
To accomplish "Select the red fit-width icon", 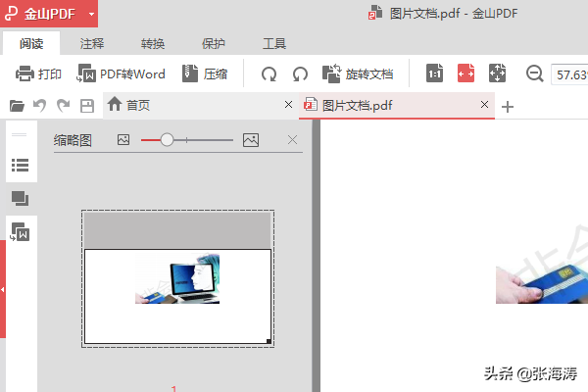I will (x=466, y=73).
